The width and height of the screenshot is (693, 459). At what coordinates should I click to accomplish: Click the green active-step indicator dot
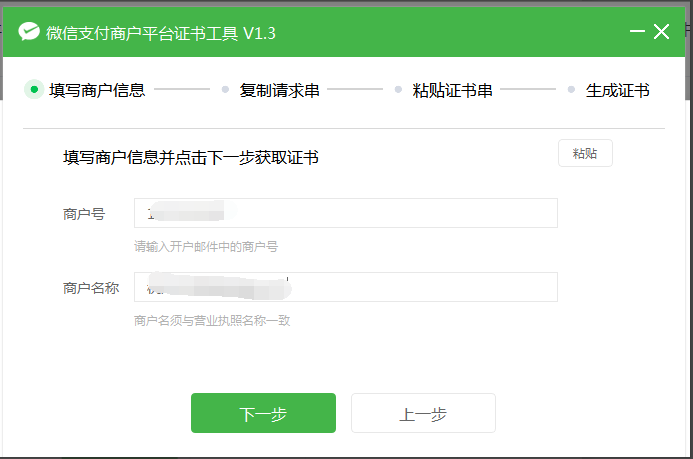[x=34, y=90]
